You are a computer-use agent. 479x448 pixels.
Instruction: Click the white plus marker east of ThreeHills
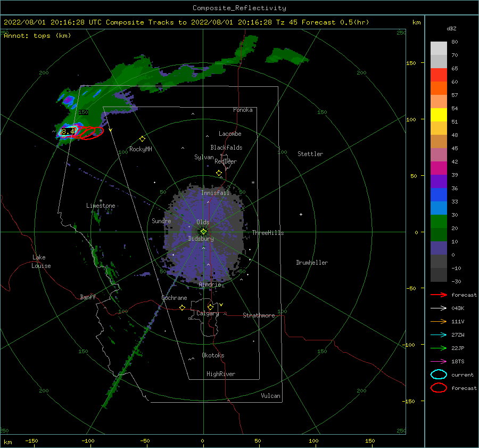(301, 214)
